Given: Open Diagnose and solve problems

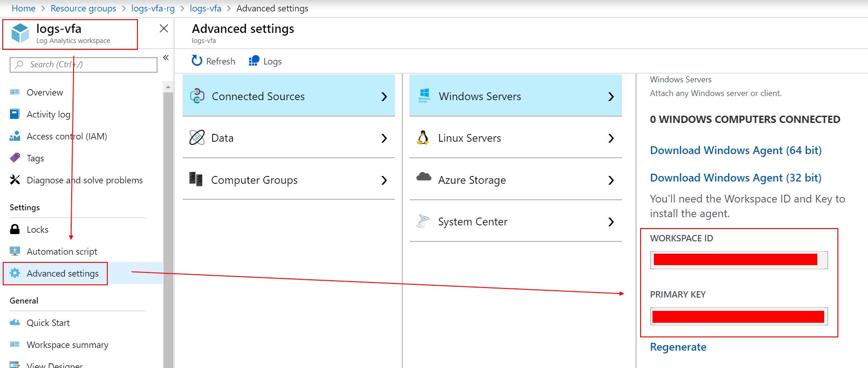Looking at the screenshot, I should click(84, 180).
